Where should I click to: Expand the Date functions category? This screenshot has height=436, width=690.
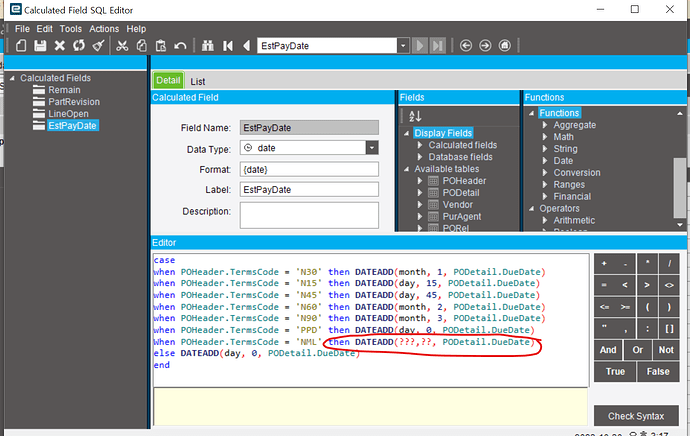point(544,160)
